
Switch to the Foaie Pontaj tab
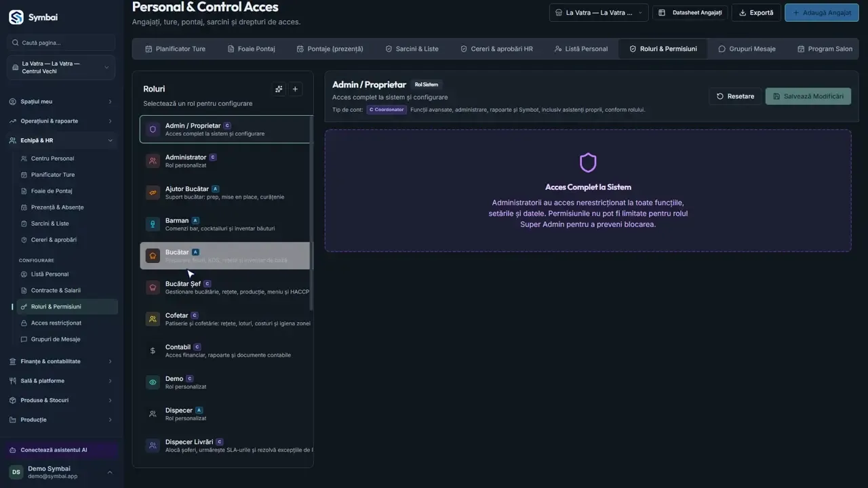point(251,49)
